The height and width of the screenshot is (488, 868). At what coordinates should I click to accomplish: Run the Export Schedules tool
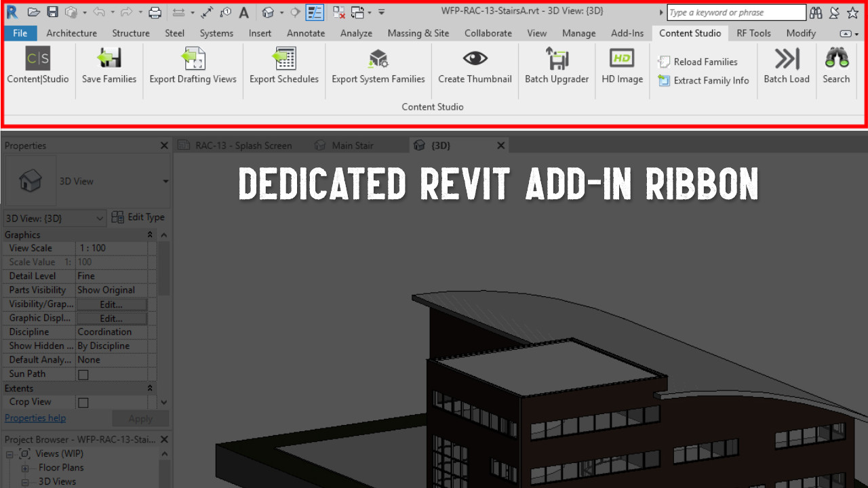pos(284,66)
